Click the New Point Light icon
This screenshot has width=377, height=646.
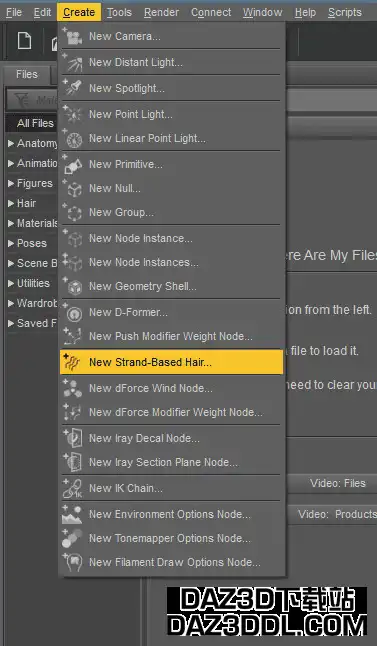tap(73, 114)
